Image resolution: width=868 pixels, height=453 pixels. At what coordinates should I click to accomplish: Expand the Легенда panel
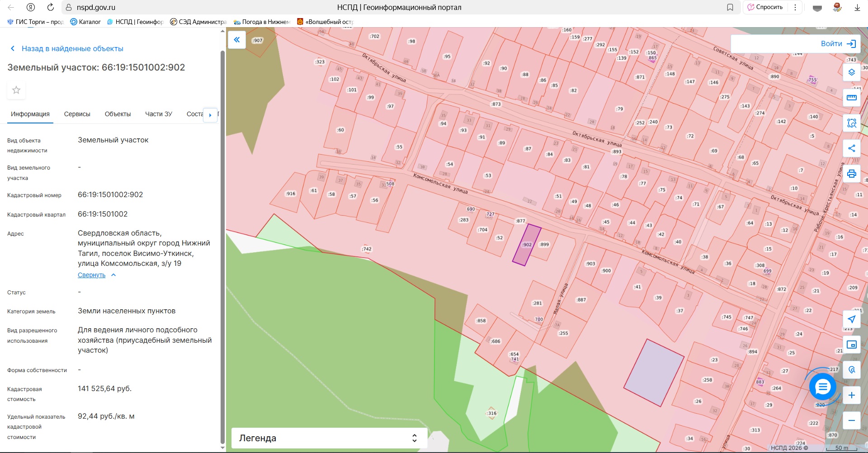point(329,438)
